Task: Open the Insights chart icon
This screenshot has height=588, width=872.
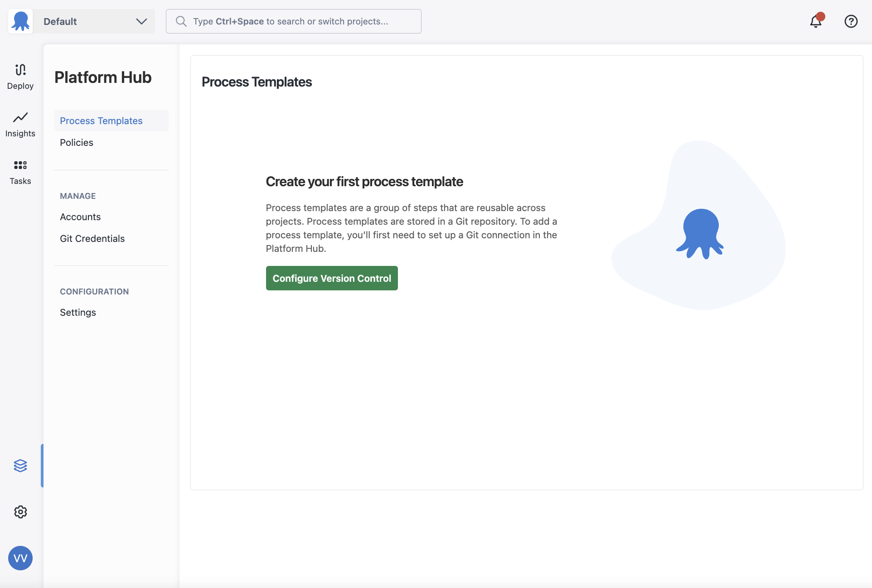Action: click(20, 118)
